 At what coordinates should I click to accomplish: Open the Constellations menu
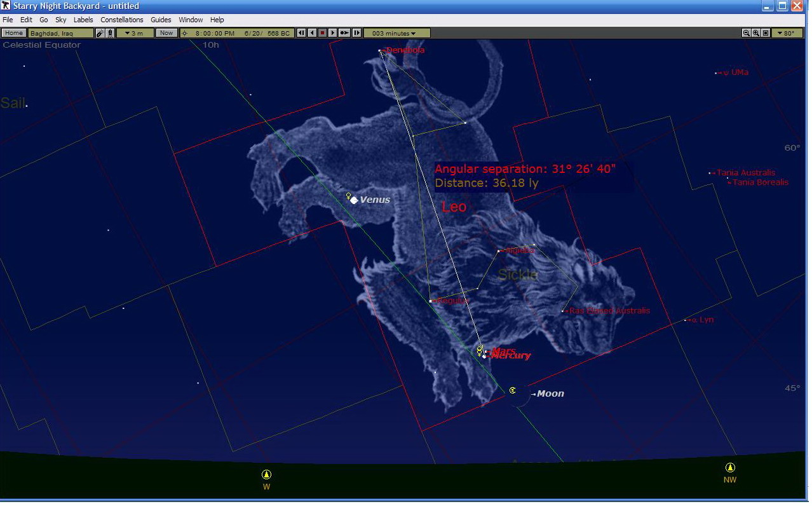(x=122, y=20)
